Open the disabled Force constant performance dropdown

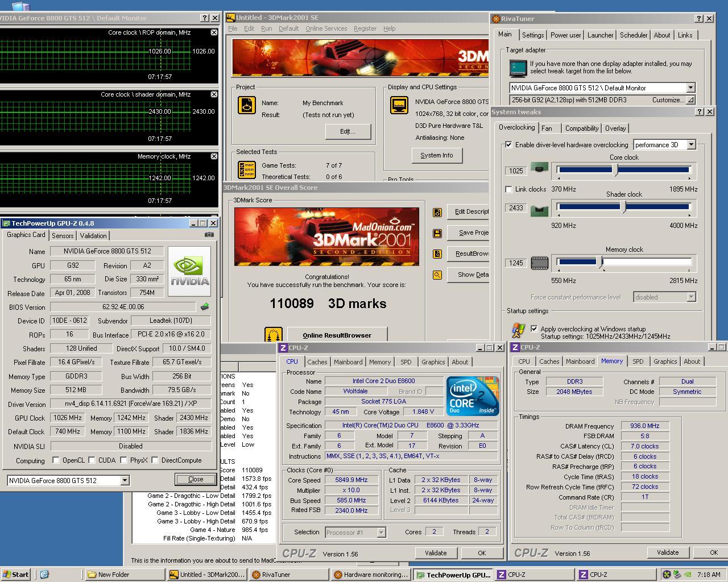coord(691,297)
